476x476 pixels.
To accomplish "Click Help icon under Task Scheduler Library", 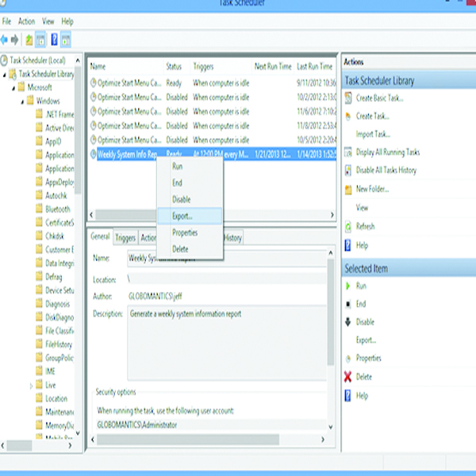I will pyautogui.click(x=348, y=245).
